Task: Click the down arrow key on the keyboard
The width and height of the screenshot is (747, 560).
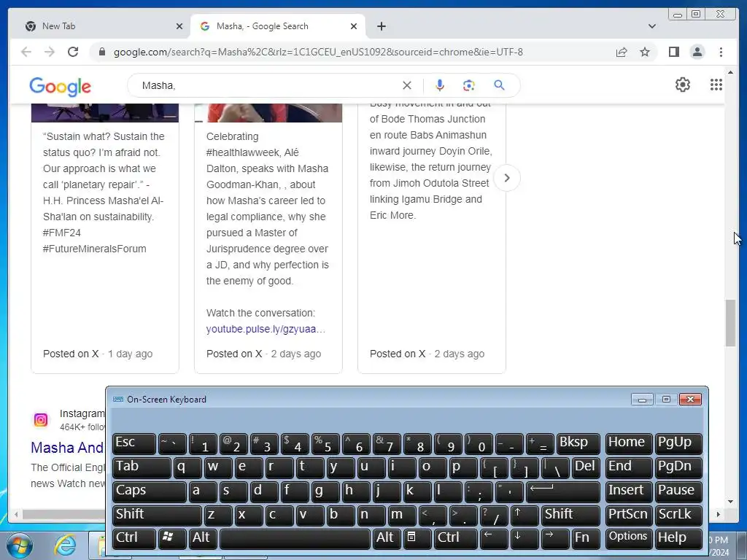Action: pyautogui.click(x=525, y=538)
